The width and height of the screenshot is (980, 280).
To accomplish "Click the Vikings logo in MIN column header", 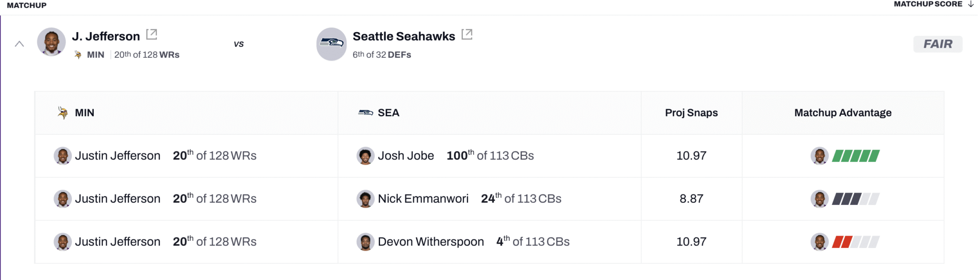I will pos(63,113).
